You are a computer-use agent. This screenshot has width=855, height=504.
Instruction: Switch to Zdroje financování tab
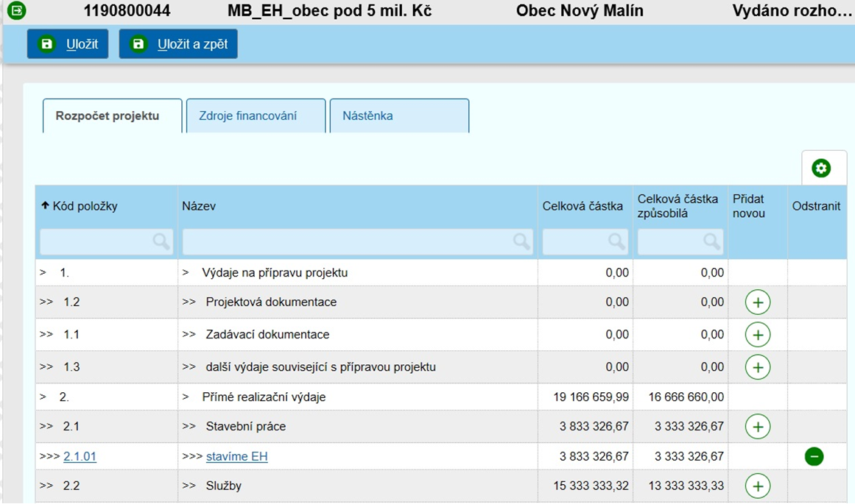pyautogui.click(x=256, y=116)
